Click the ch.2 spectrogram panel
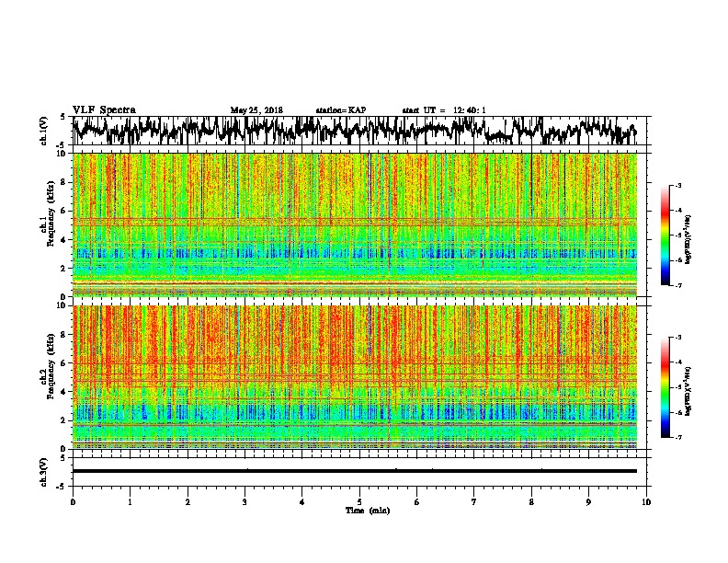This screenshot has height=563, width=728. coord(355,377)
